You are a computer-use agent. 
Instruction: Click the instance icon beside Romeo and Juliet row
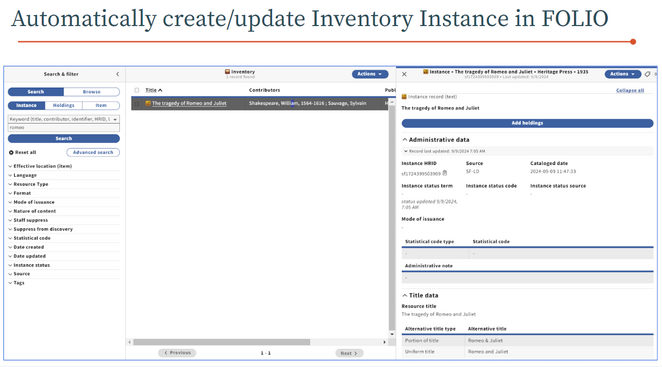148,103
